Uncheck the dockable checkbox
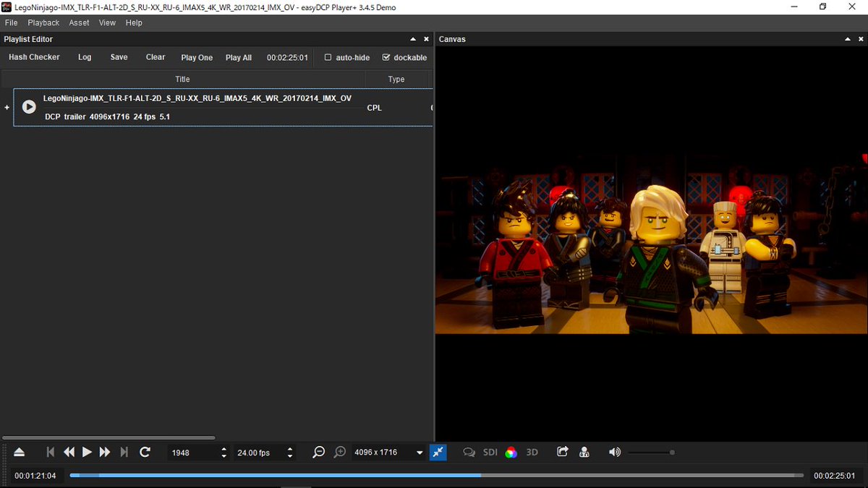The width and height of the screenshot is (868, 488). click(x=386, y=57)
